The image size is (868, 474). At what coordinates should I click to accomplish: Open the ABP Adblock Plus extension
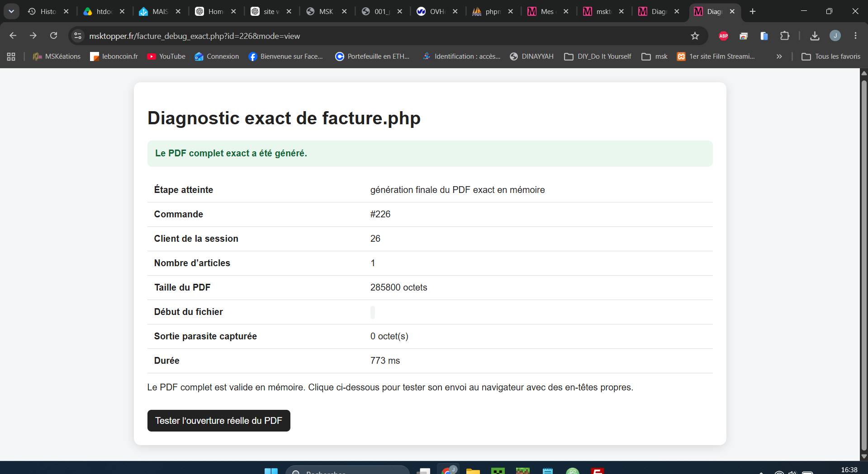(x=723, y=36)
